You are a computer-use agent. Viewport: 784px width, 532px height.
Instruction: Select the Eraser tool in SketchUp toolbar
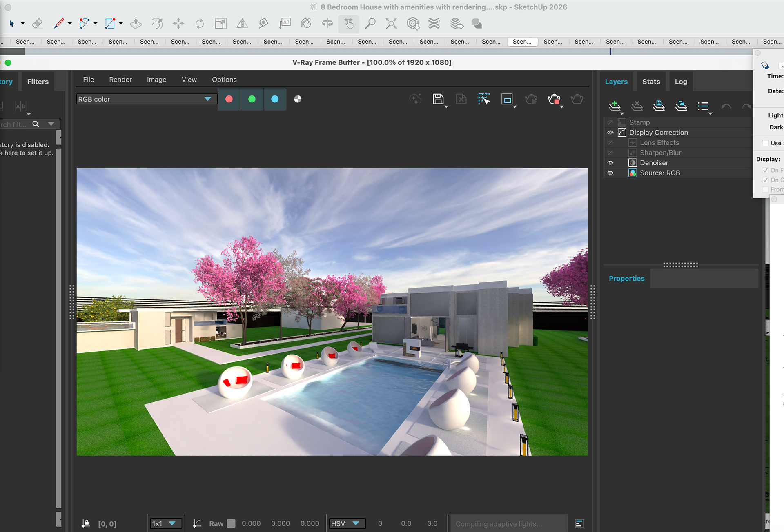(38, 24)
